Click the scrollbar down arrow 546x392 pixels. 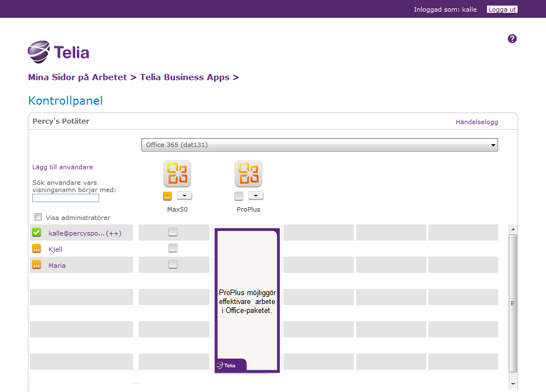pyautogui.click(x=513, y=384)
